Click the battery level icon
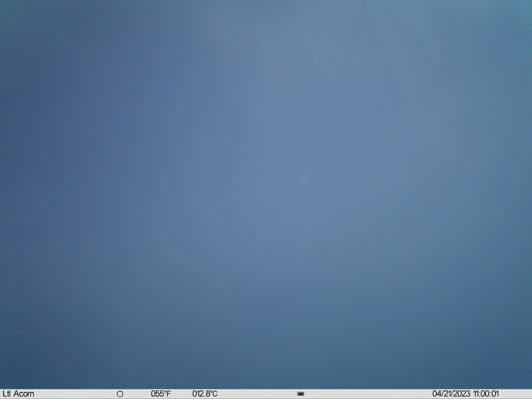Viewport: 532px width, 399px height. [301, 394]
